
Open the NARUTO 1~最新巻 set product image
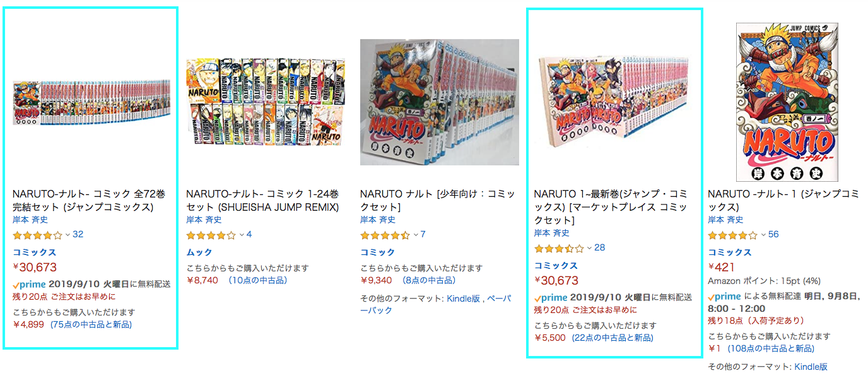[613, 102]
